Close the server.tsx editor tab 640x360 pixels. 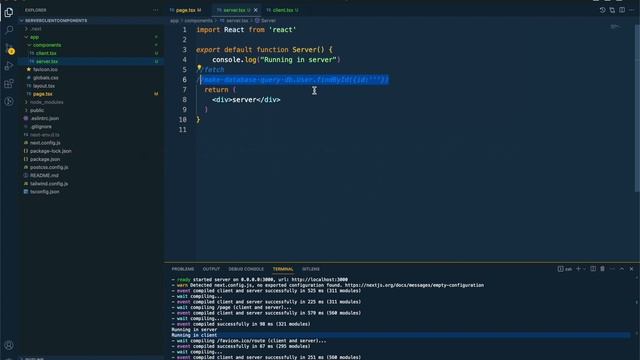[256, 10]
